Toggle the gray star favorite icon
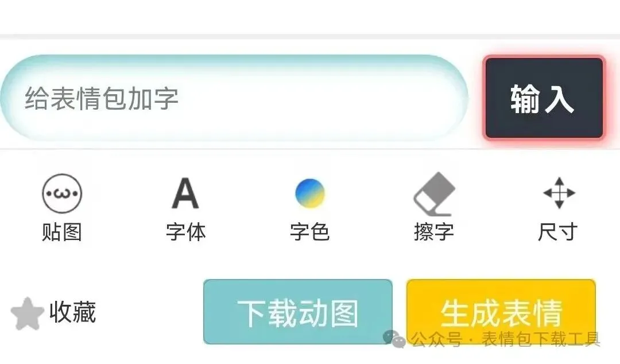The height and width of the screenshot is (364, 620). 27,313
